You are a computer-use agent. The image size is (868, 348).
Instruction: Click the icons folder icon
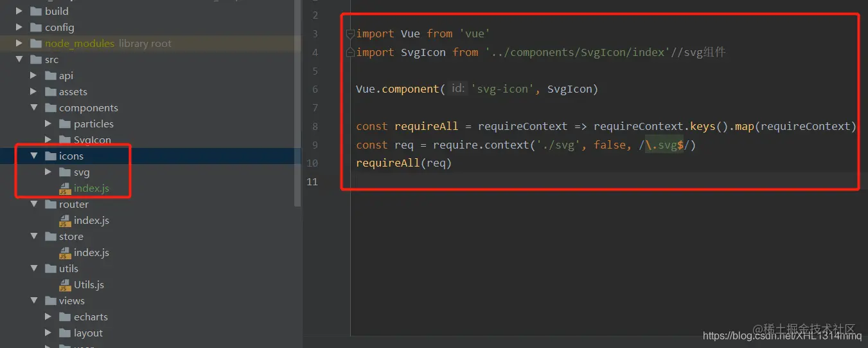[x=50, y=156]
